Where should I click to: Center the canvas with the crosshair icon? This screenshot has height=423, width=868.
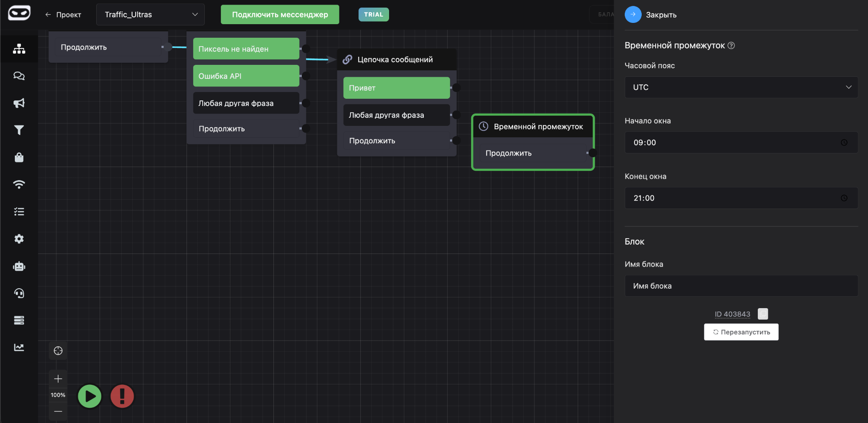pos(58,351)
